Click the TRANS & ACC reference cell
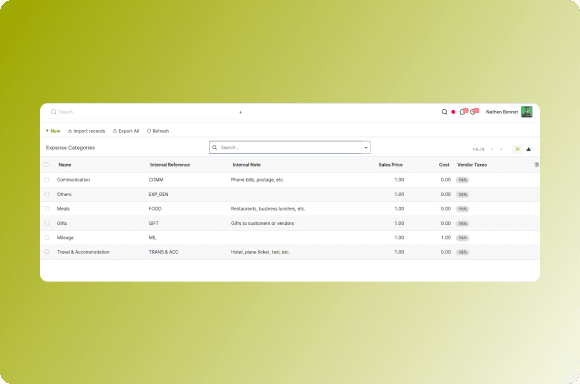 (163, 252)
